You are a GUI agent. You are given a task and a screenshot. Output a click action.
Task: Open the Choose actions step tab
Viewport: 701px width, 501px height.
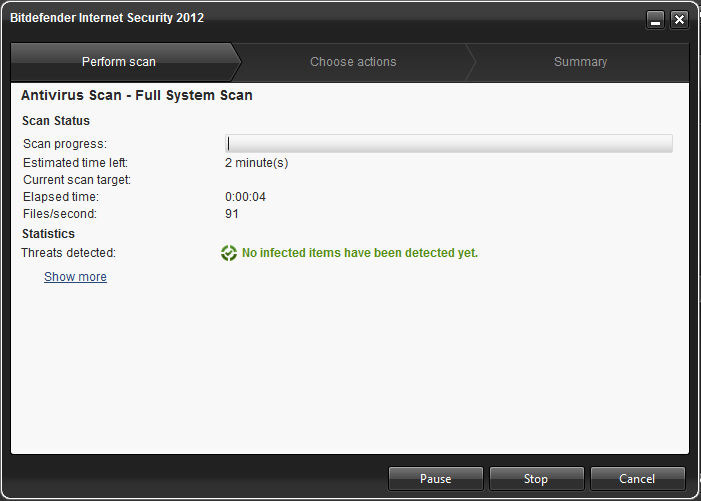pyautogui.click(x=353, y=62)
